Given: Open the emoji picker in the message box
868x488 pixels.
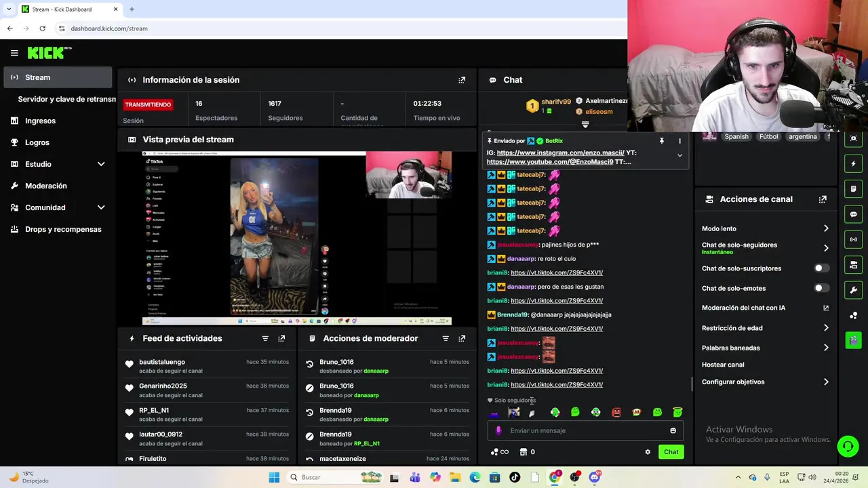Looking at the screenshot, I should [x=673, y=430].
